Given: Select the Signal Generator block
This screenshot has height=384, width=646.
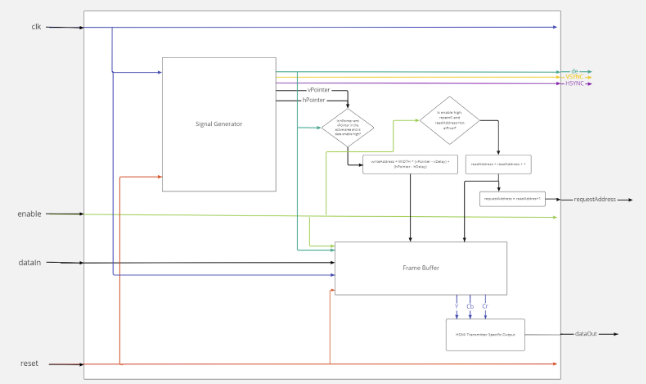Looking at the screenshot, I should pyautogui.click(x=219, y=124).
